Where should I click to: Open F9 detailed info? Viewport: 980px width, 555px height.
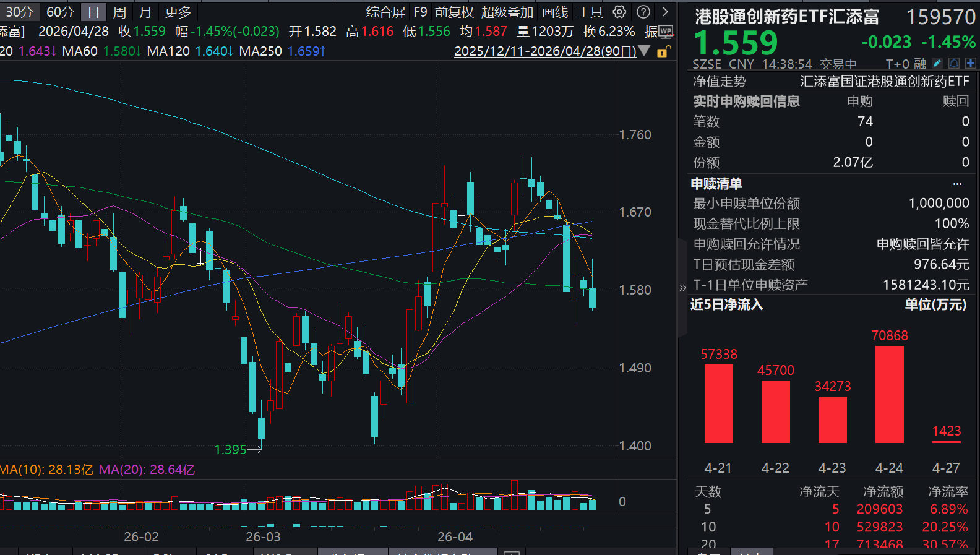click(x=421, y=12)
